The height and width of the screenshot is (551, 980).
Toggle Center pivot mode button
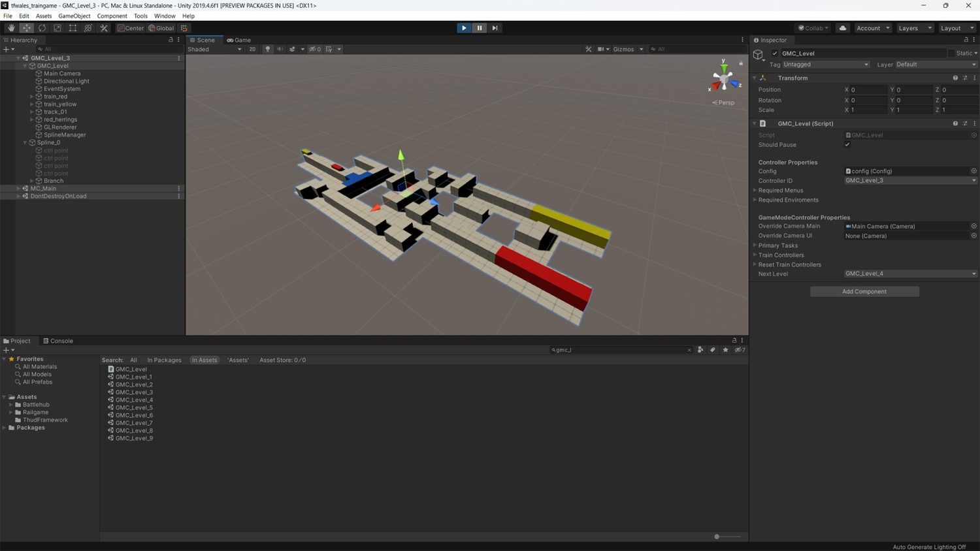(x=131, y=28)
